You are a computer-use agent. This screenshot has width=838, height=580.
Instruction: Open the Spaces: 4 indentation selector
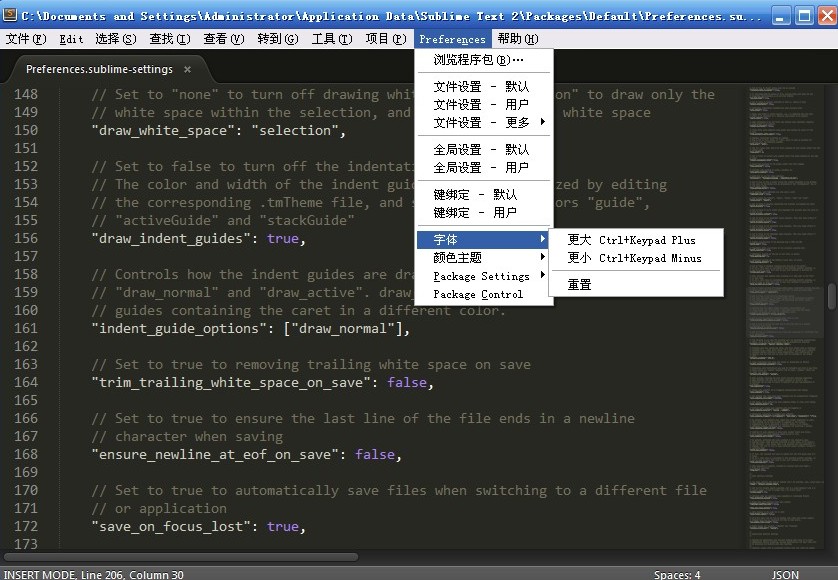click(x=677, y=575)
